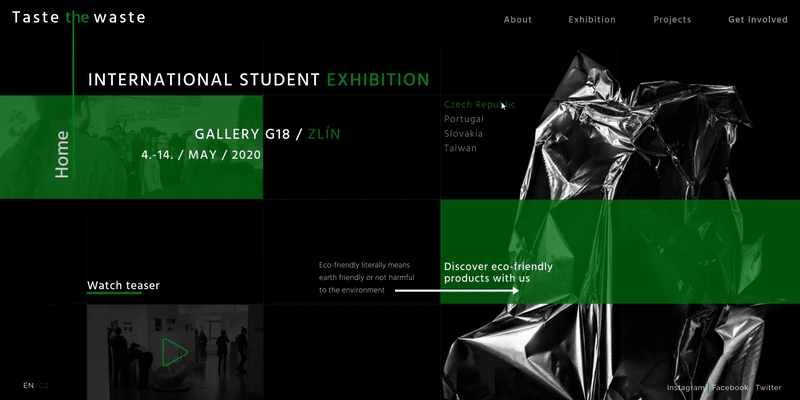The width and height of the screenshot is (800, 400).
Task: Click the Taste the waste logo
Action: 79,17
